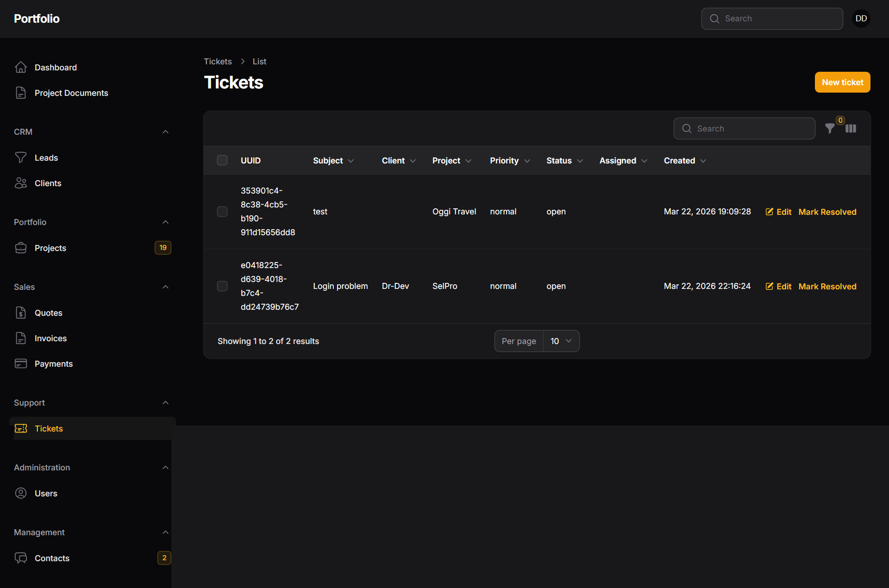Click the Payments card icon

(21, 363)
